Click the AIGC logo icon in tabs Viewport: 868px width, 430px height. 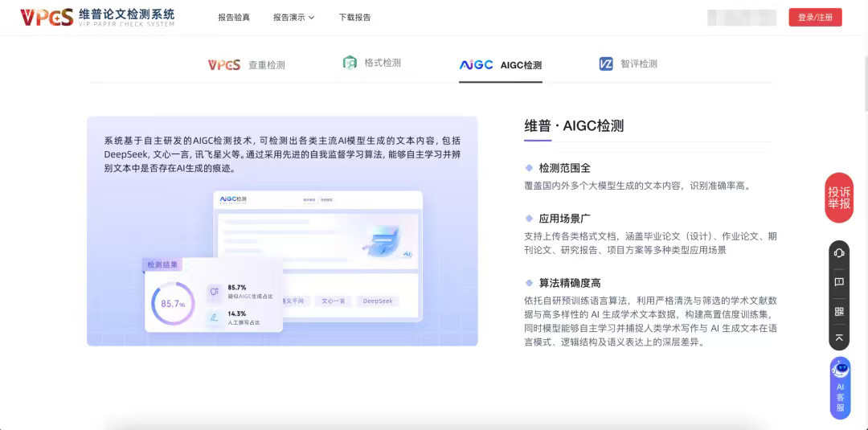(476, 65)
